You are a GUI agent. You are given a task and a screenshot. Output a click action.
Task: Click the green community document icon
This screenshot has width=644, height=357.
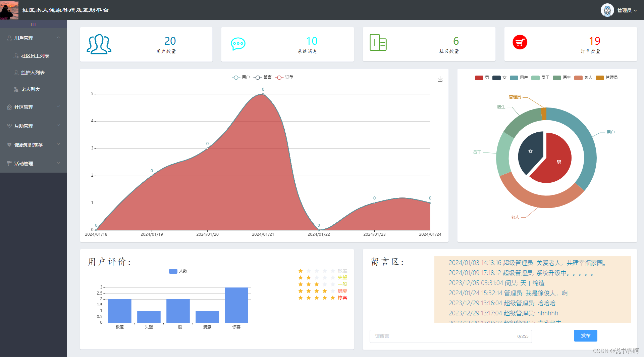coord(378,43)
